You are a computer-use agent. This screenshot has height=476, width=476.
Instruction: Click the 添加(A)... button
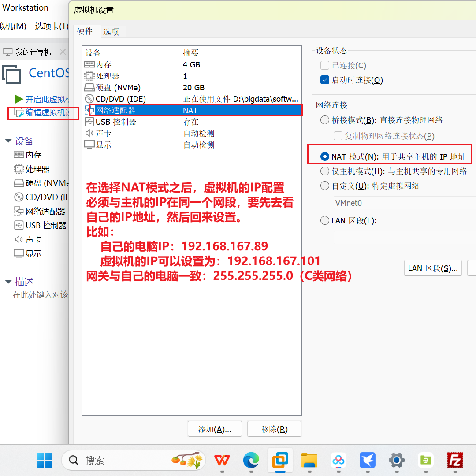pyautogui.click(x=215, y=429)
